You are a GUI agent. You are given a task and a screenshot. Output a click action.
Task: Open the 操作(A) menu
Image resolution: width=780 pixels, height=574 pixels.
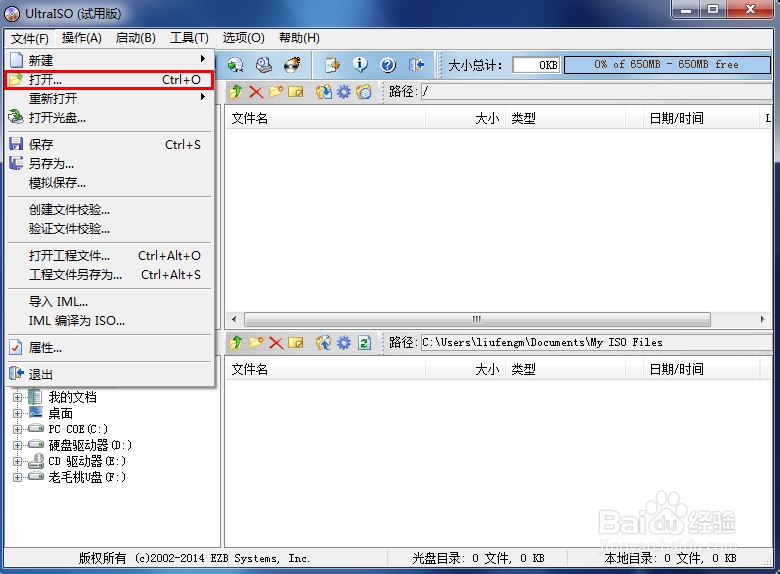[x=82, y=38]
